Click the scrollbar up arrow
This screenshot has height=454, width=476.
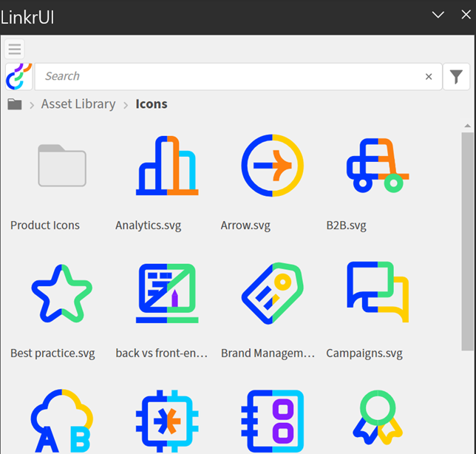click(467, 126)
